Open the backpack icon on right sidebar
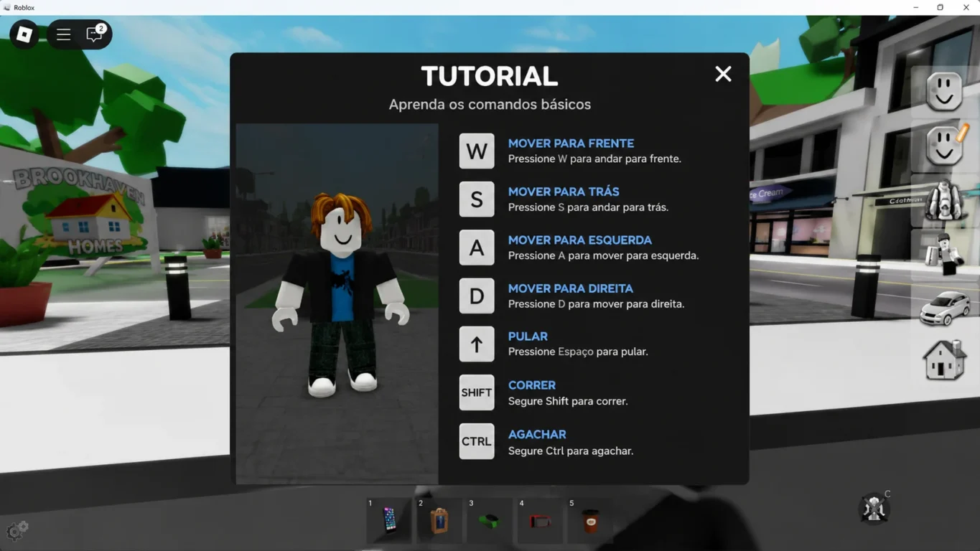This screenshot has height=551, width=980. pyautogui.click(x=943, y=200)
